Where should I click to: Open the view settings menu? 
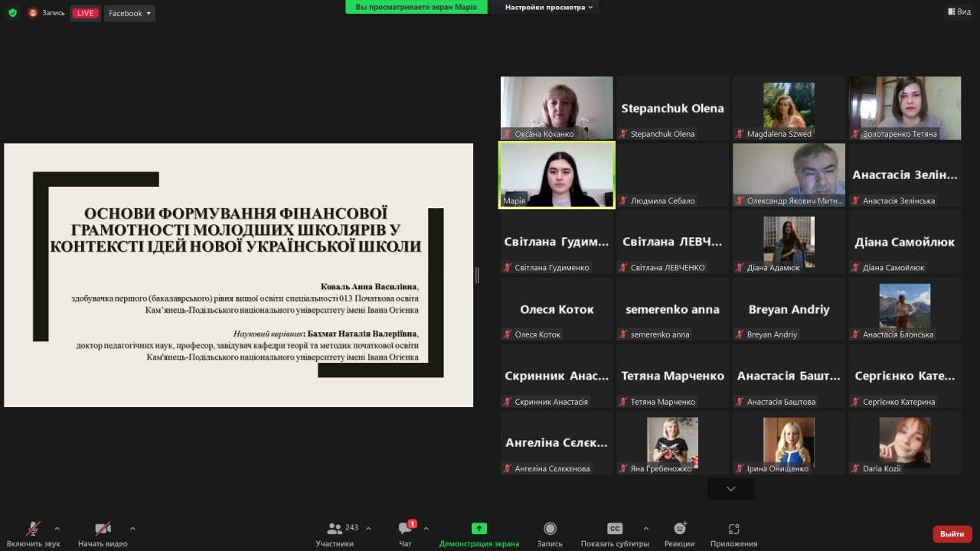(549, 8)
